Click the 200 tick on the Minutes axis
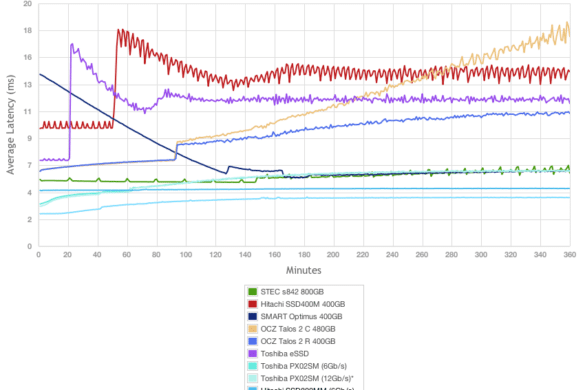This screenshot has height=390, width=585. [333, 255]
